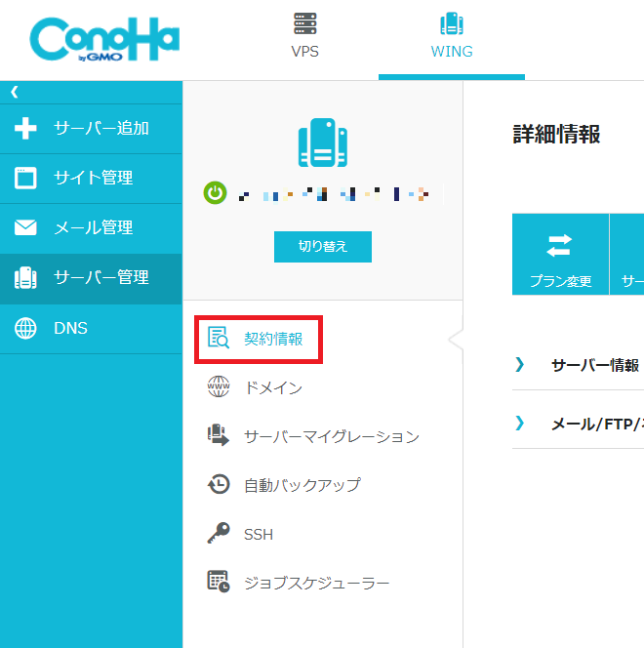
Task: Switch to the VPS tab
Action: 304,37
